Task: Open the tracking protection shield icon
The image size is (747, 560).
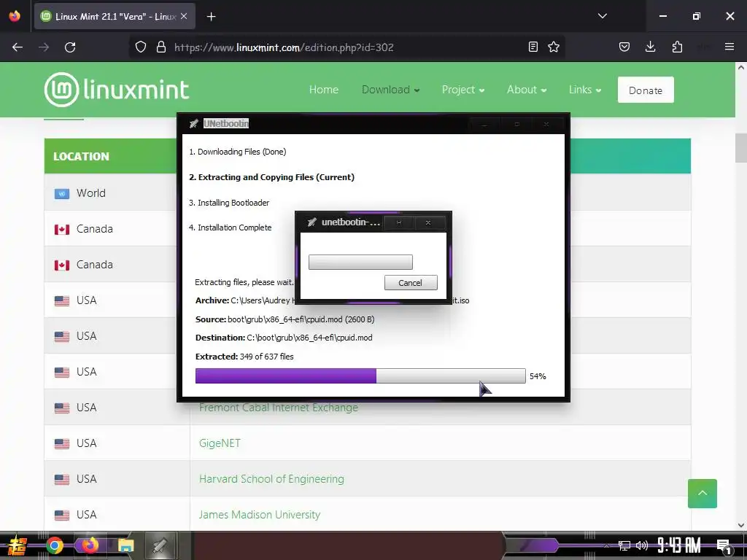Action: [141, 47]
